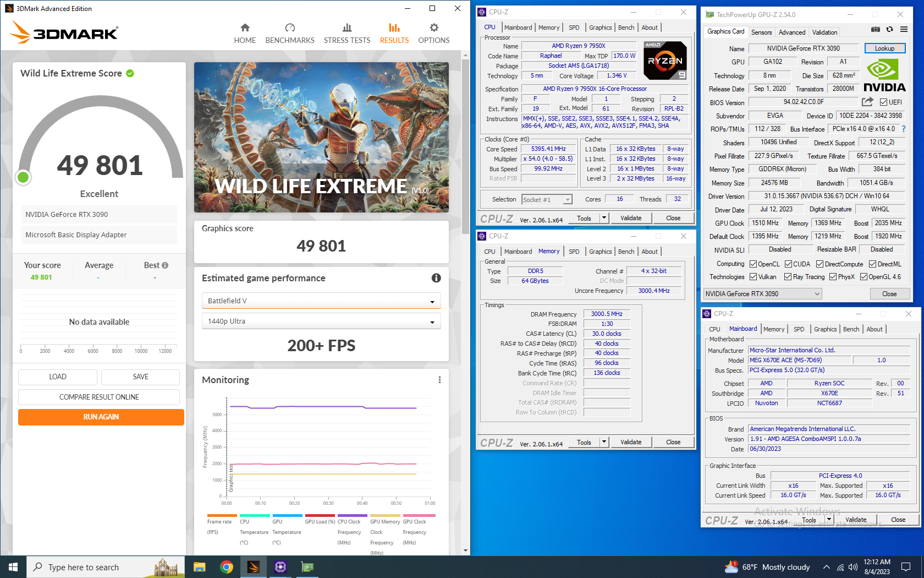The width and height of the screenshot is (924, 578).
Task: Click the estimated game performance info icon
Action: [436, 278]
